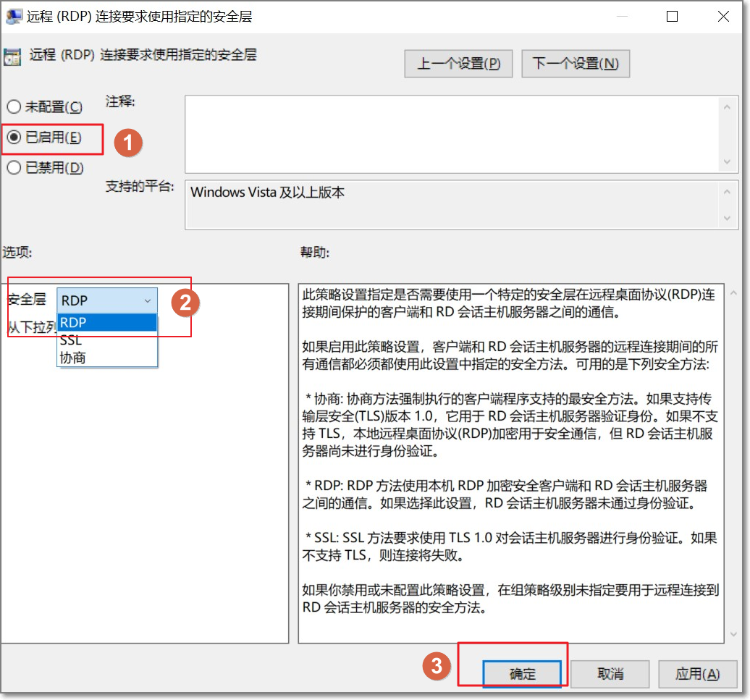Click the comment box scroll up arrow
Viewport: 750px width, 700px height.
(727, 108)
